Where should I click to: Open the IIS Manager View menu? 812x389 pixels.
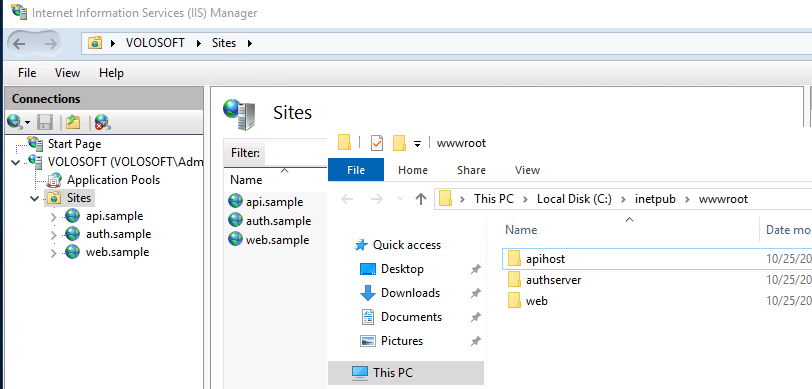pyautogui.click(x=67, y=73)
